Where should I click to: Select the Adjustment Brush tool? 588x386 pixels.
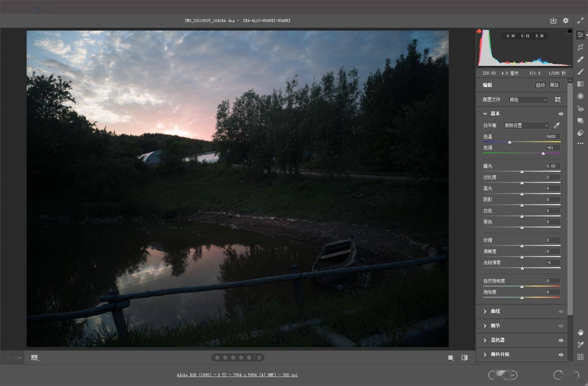pyautogui.click(x=580, y=72)
